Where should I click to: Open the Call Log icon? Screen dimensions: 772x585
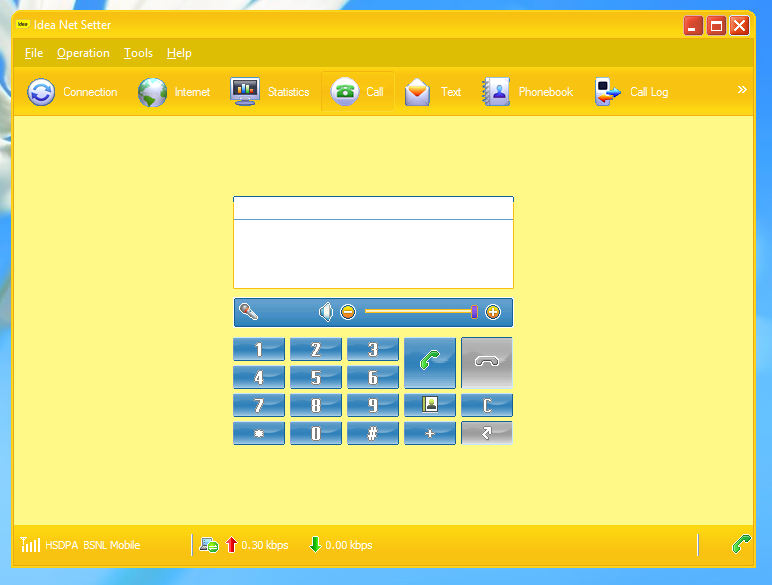pos(607,92)
